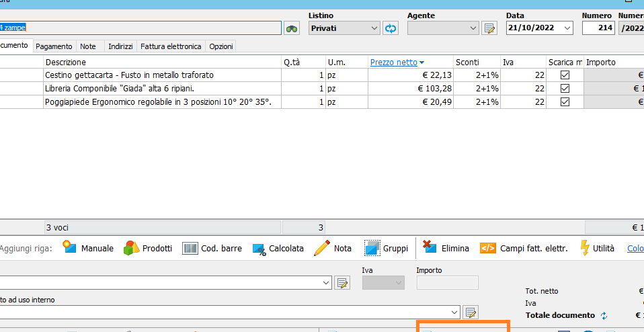Add a row from Prodotti
The image size is (644, 332).
click(148, 248)
